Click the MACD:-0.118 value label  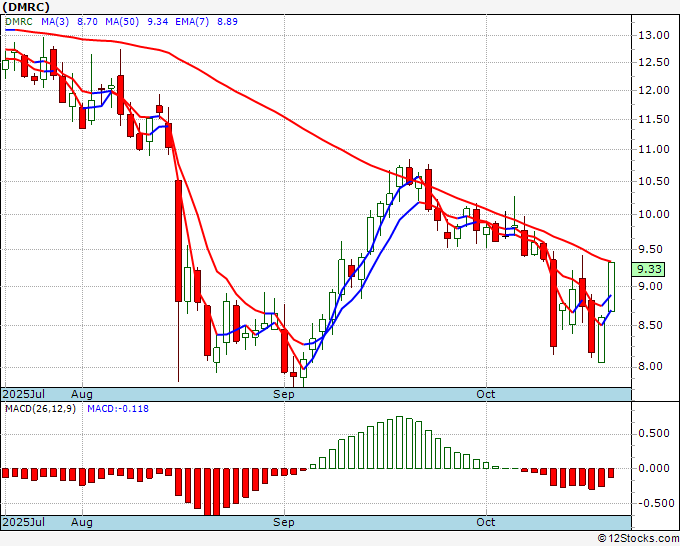coord(118,409)
